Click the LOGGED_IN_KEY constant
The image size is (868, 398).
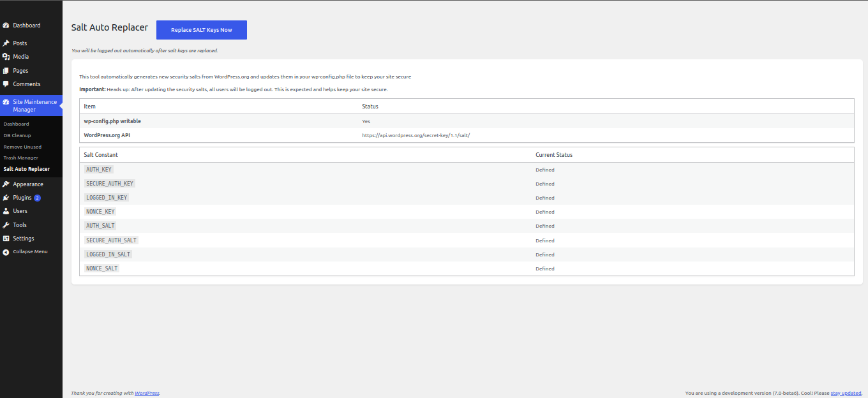pyautogui.click(x=107, y=198)
